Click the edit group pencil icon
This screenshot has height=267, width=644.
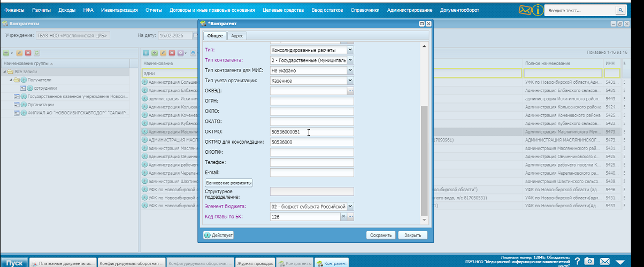tap(19, 53)
